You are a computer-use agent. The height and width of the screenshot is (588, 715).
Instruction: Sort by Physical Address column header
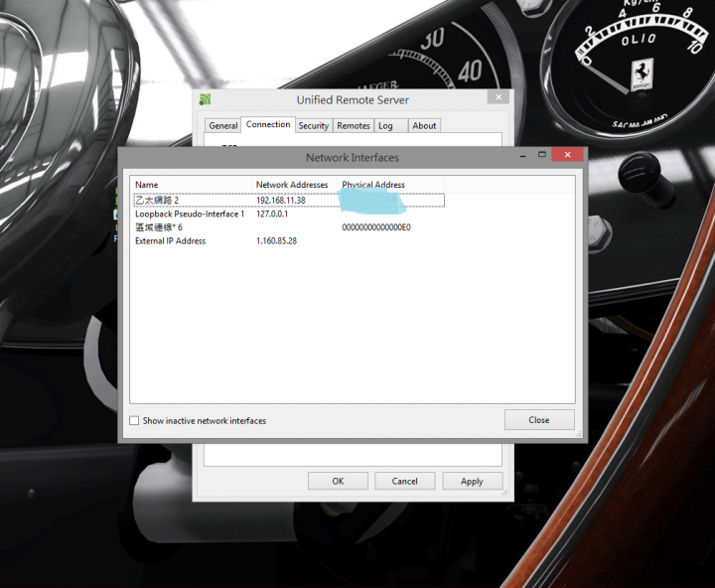click(391, 185)
